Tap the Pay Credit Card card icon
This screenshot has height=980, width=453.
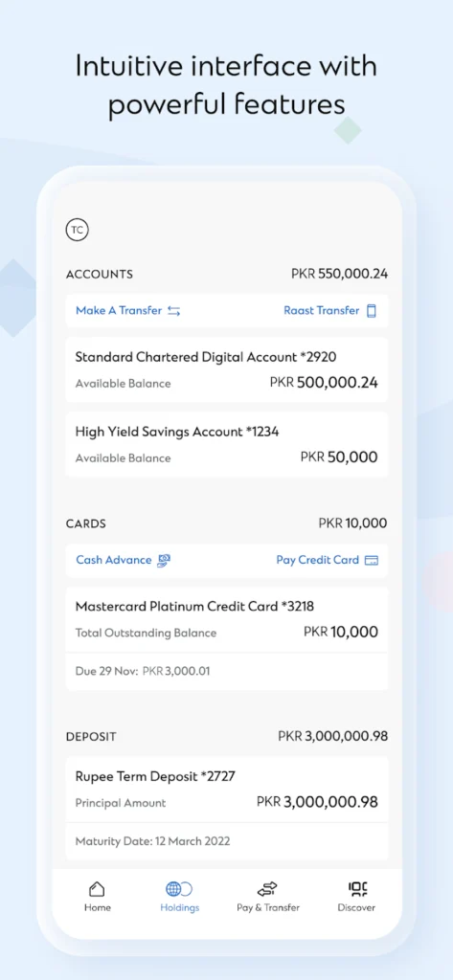tap(372, 561)
